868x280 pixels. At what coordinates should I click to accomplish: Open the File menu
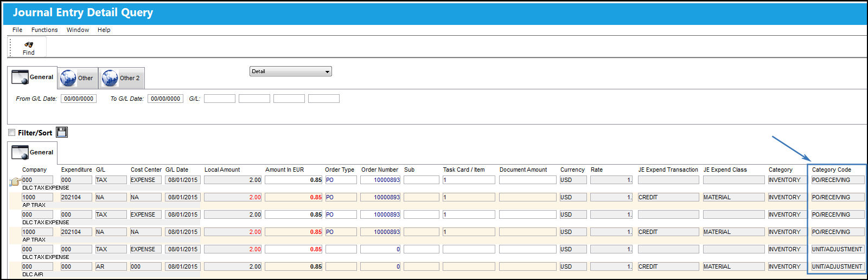coord(17,30)
